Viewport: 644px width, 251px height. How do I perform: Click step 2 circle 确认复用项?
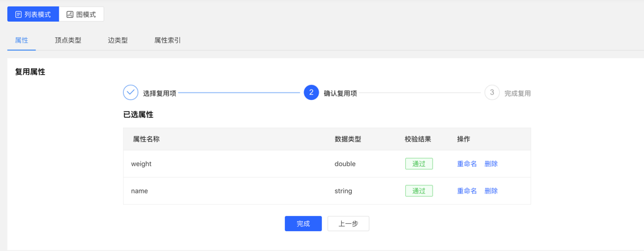point(311,93)
